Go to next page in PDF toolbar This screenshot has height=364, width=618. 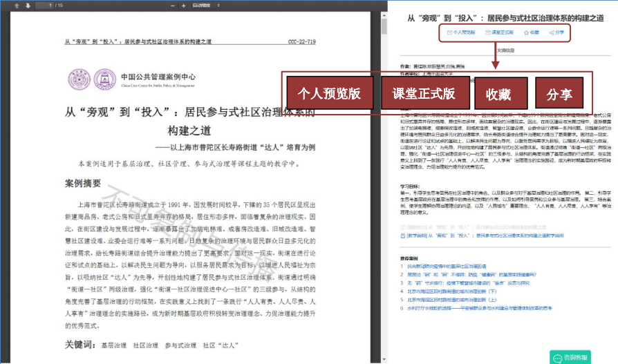28,6
